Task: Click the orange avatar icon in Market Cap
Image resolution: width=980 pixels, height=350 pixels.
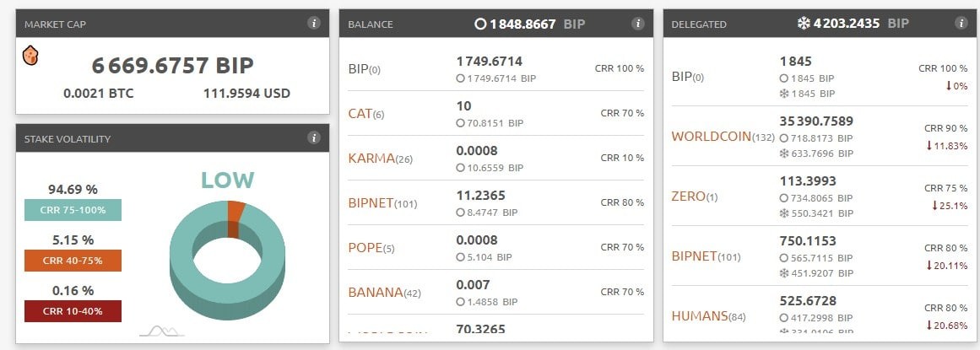Action: point(30,56)
